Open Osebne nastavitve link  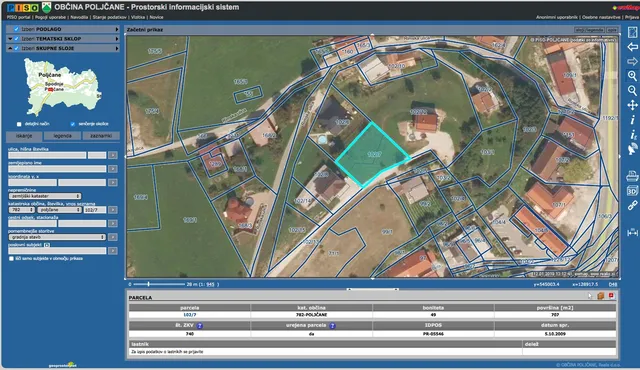click(601, 17)
